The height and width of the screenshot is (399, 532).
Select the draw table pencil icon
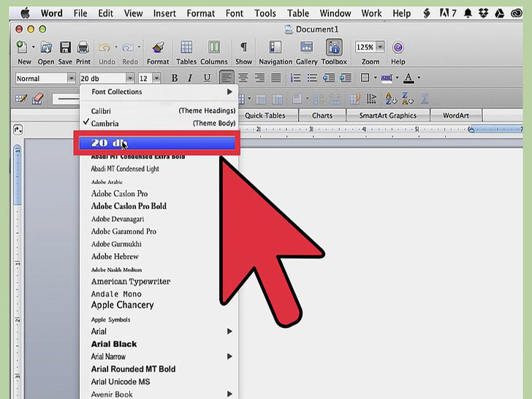(21, 99)
